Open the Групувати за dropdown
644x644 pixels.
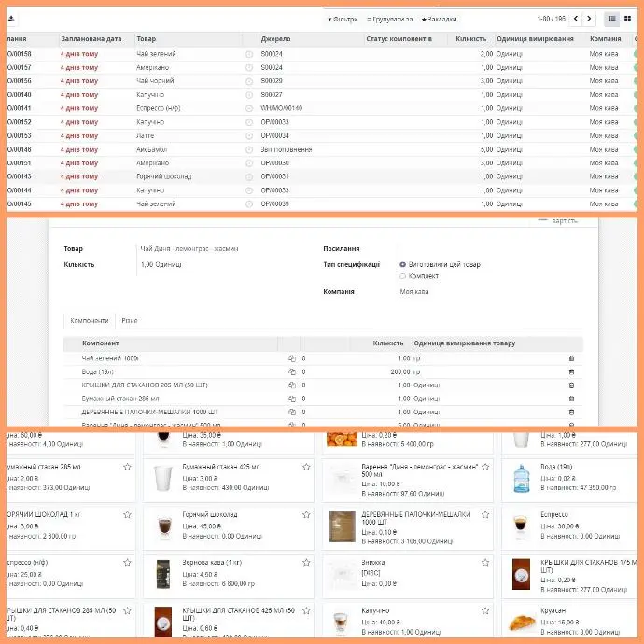pos(389,19)
